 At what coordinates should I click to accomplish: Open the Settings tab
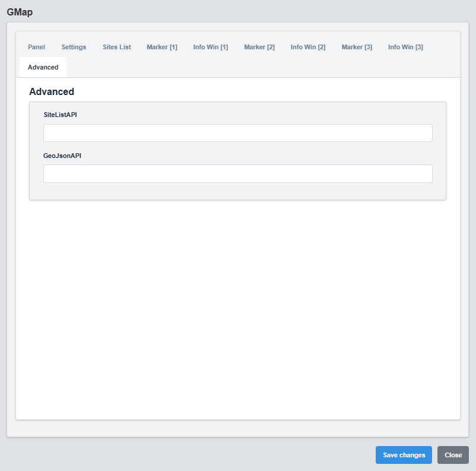[x=74, y=47]
